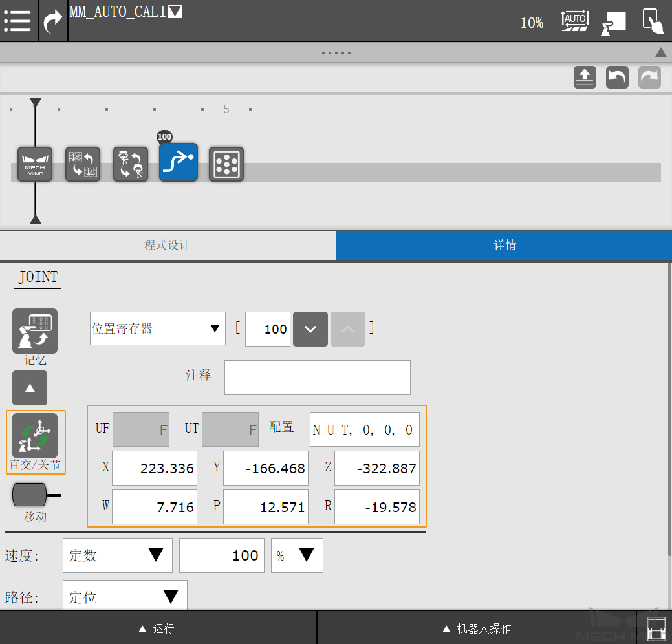672x644 pixels.
Task: Click the 记忆 record position icon
Action: [35, 331]
